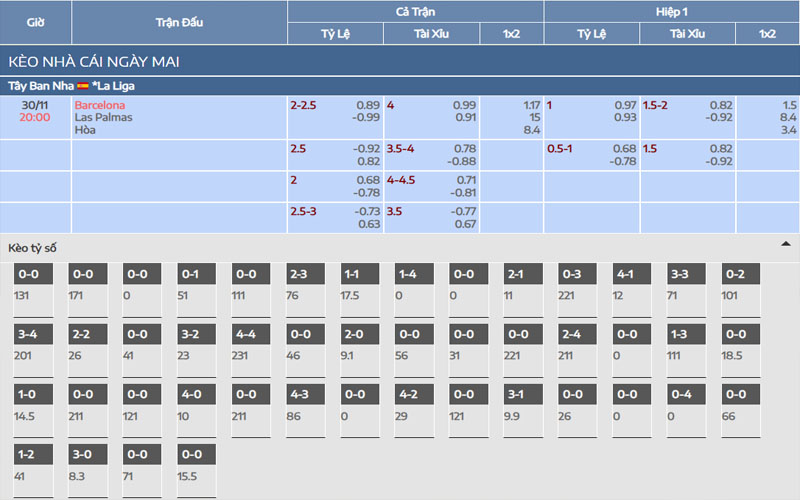Select Las Palmas team name

coord(103,117)
